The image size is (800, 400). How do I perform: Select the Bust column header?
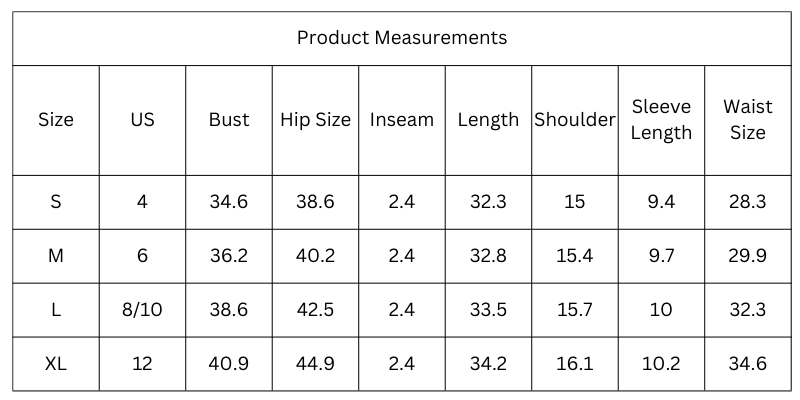[x=229, y=120]
